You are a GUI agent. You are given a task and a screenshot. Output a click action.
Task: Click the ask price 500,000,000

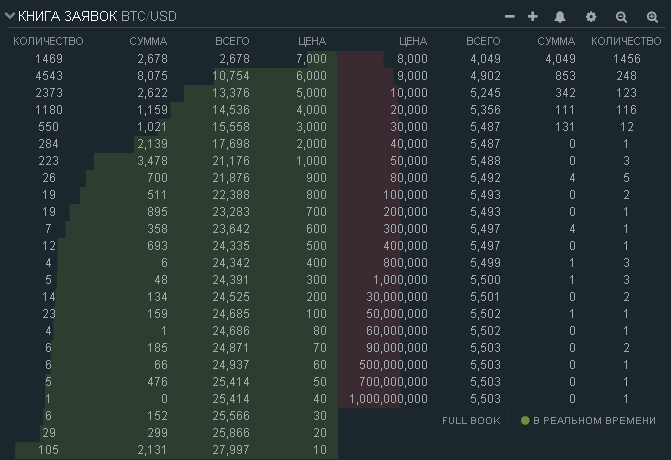[393, 365]
